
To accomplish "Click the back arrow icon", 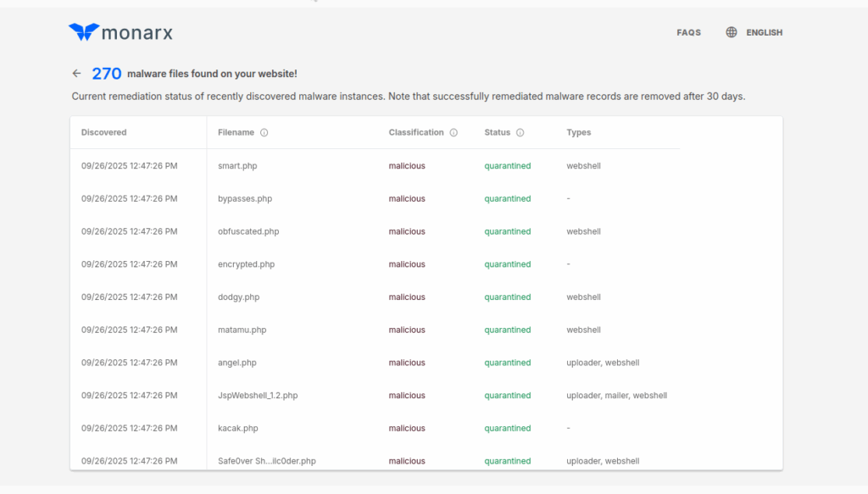I will point(76,74).
